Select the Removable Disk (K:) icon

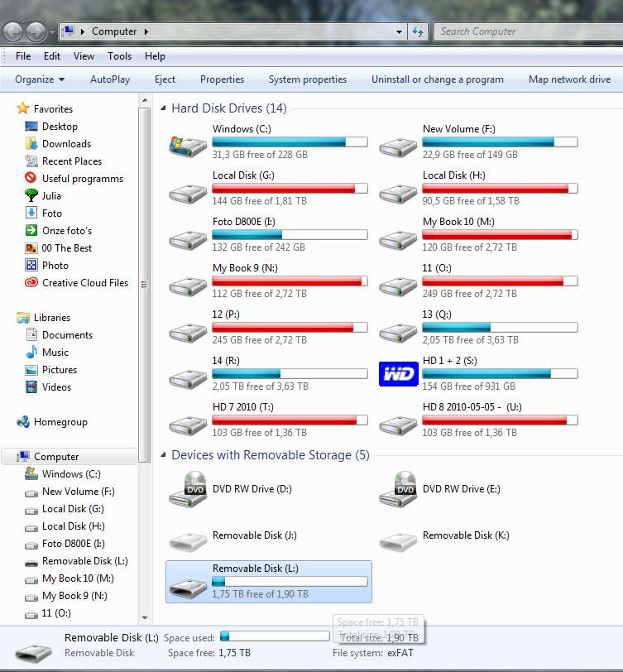coord(398,541)
